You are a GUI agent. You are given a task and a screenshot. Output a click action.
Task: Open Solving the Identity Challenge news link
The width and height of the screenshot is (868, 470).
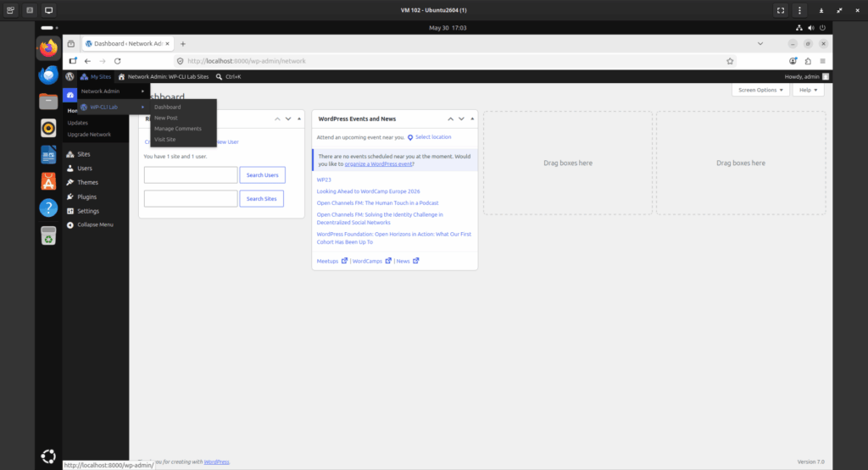coord(380,218)
